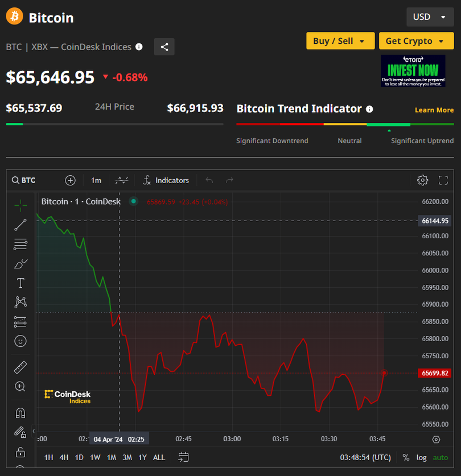This screenshot has width=461, height=476.
Task: Toggle percent scale on price axis
Action: 406,457
